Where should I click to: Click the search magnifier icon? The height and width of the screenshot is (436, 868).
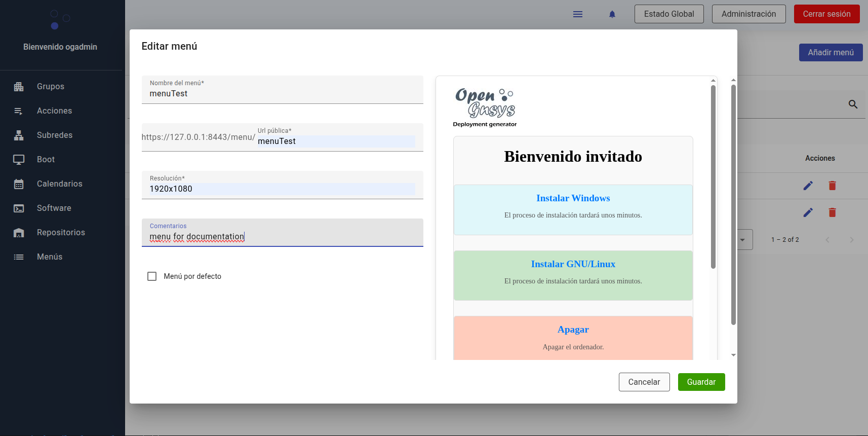[853, 104]
